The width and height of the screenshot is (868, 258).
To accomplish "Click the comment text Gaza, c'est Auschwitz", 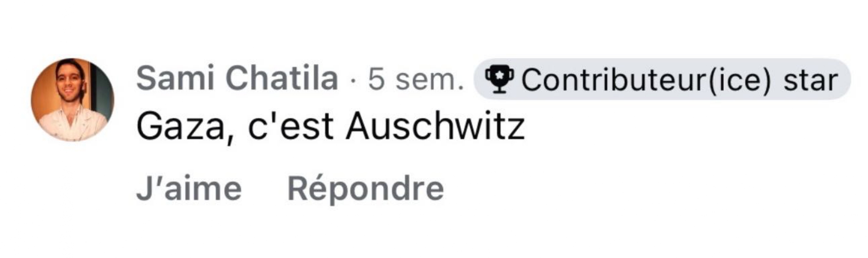I will pyautogui.click(x=330, y=127).
